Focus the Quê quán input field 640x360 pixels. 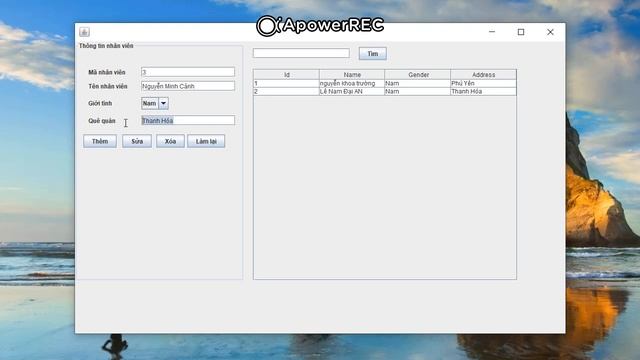point(188,120)
